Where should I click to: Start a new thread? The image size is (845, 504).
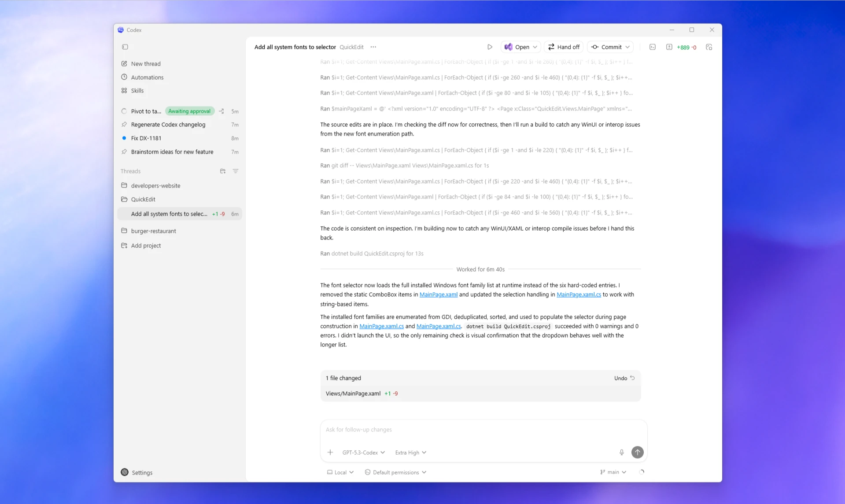(x=145, y=63)
